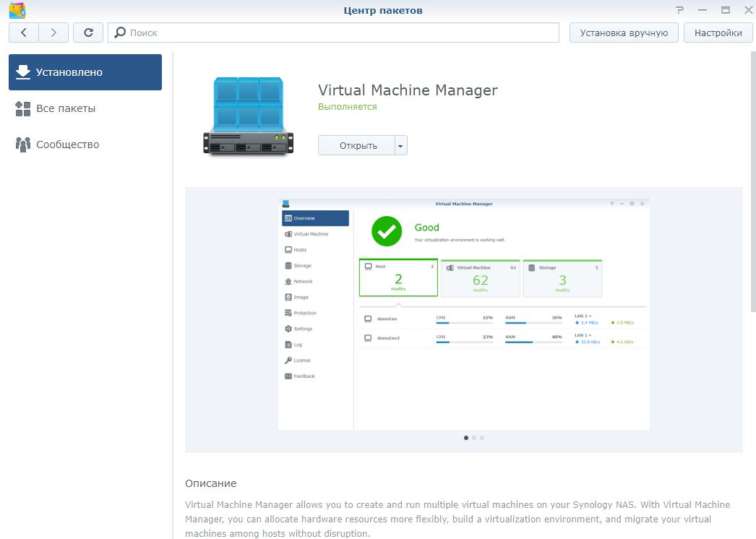
Task: Open the Настройки button
Action: (718, 33)
